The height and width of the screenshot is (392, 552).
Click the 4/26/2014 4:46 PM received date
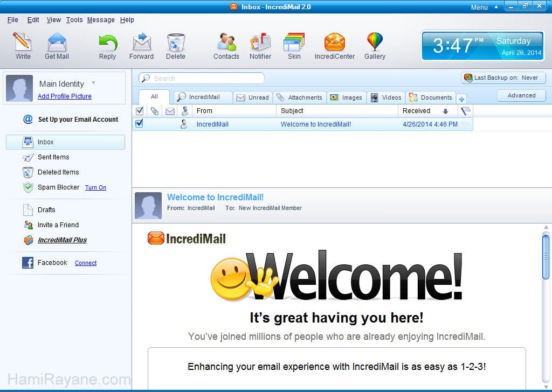[430, 124]
